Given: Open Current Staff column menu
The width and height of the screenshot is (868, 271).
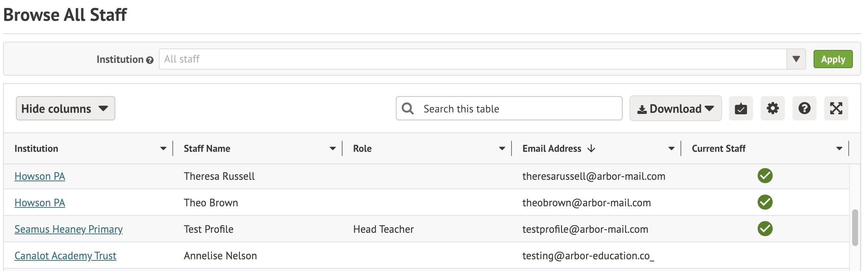Looking at the screenshot, I should pos(839,149).
